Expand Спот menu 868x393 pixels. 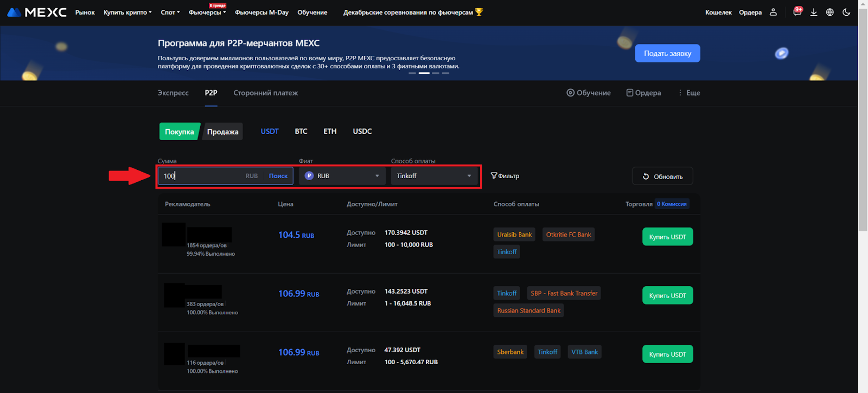(x=170, y=12)
